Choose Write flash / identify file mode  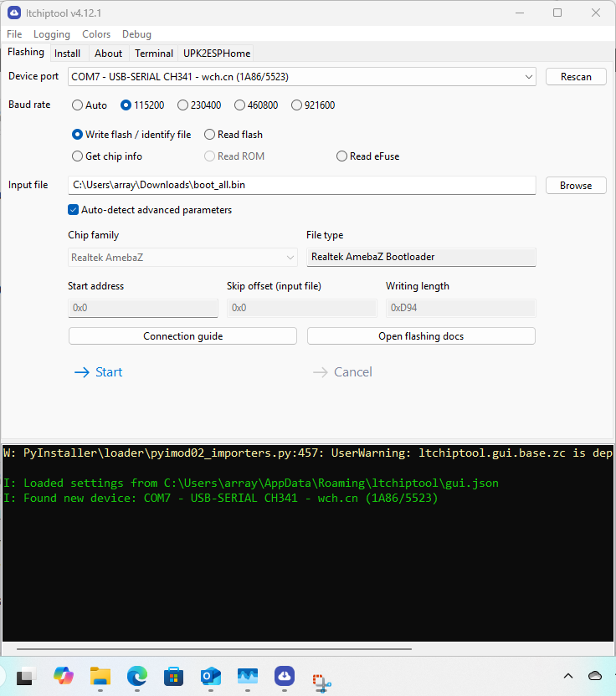131,135
